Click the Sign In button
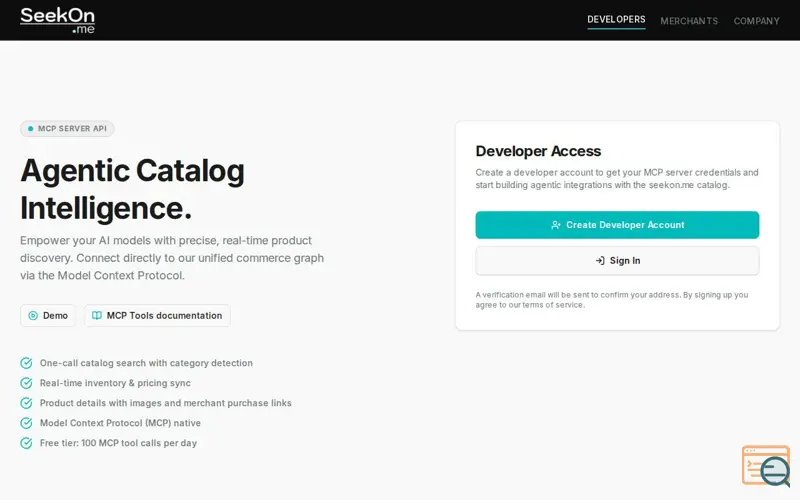 coord(617,261)
